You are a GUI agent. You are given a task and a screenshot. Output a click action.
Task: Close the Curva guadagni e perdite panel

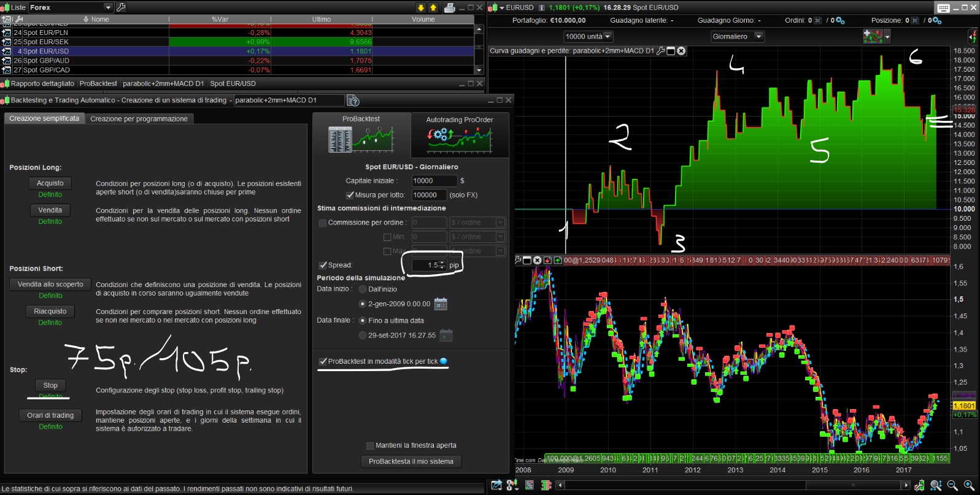coord(681,51)
